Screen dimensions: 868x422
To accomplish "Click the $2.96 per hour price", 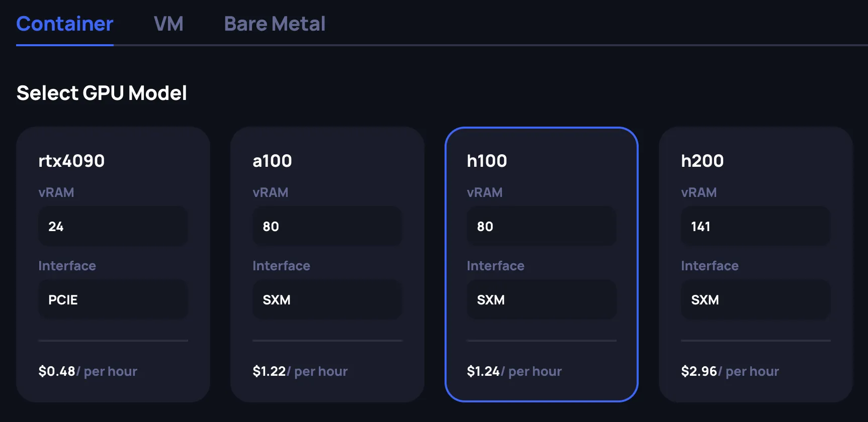I will 730,371.
